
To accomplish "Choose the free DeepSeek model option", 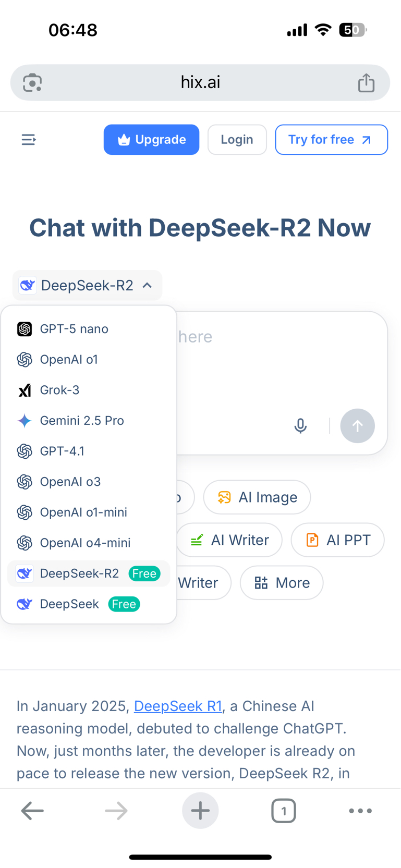I will click(x=69, y=604).
